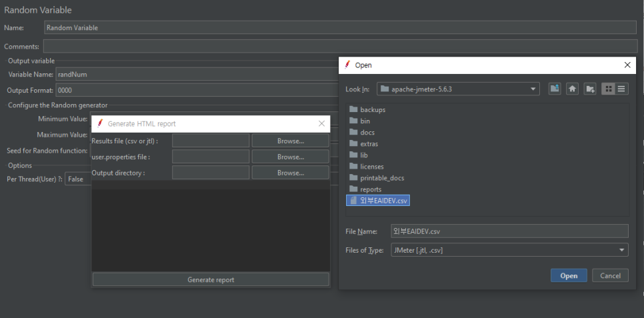Click the Variable Name field with randNum

click(x=197, y=75)
